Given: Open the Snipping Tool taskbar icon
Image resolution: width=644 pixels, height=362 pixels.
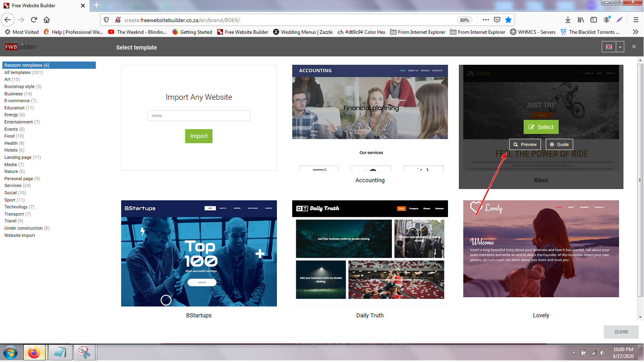Looking at the screenshot, I should click(x=84, y=353).
